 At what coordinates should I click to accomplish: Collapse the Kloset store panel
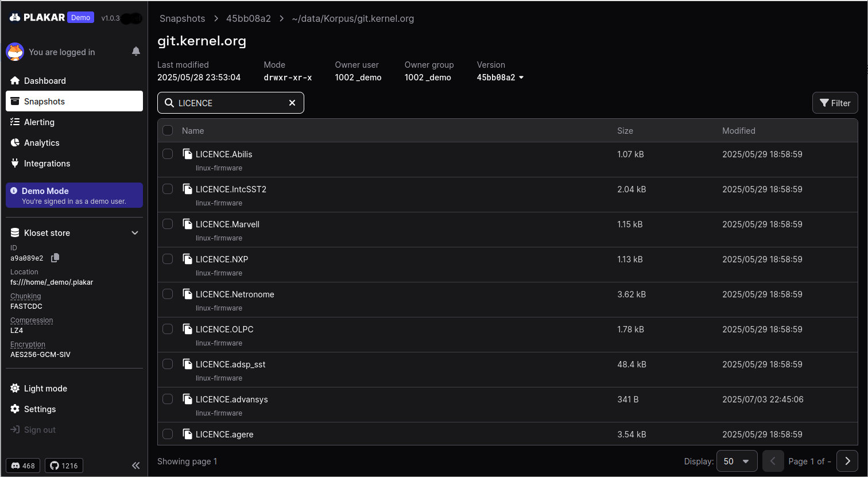[135, 232]
